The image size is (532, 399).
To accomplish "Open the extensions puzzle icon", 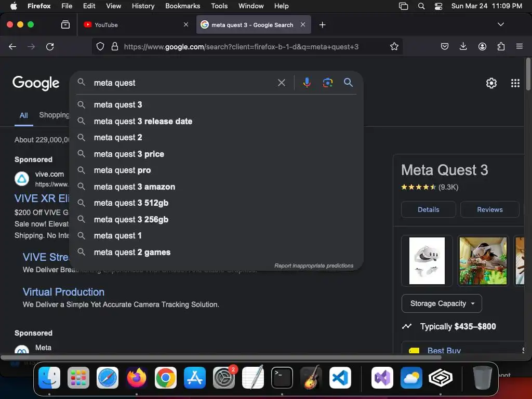I will [501, 46].
